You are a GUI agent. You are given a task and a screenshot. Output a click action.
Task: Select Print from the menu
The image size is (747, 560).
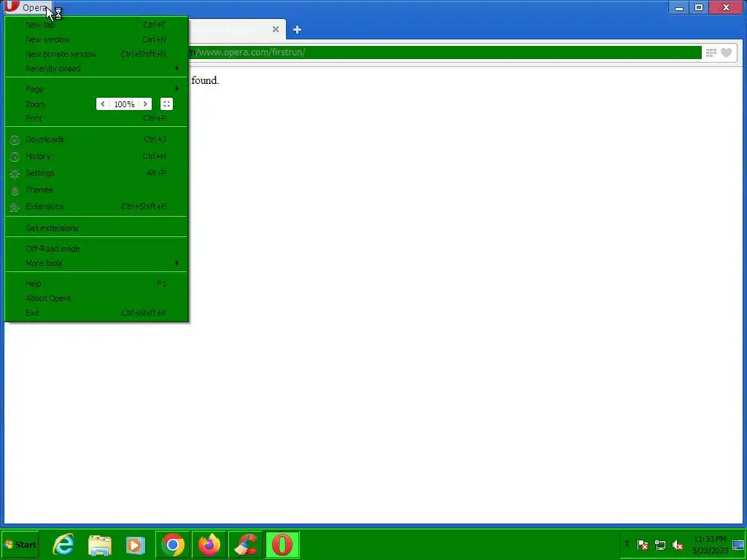pyautogui.click(x=96, y=118)
